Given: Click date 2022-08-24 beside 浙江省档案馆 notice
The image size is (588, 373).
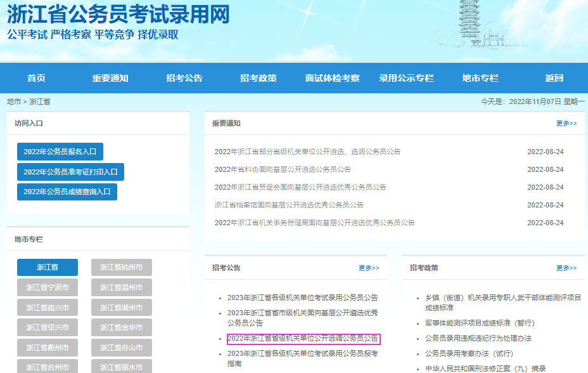Looking at the screenshot, I should (546, 205).
